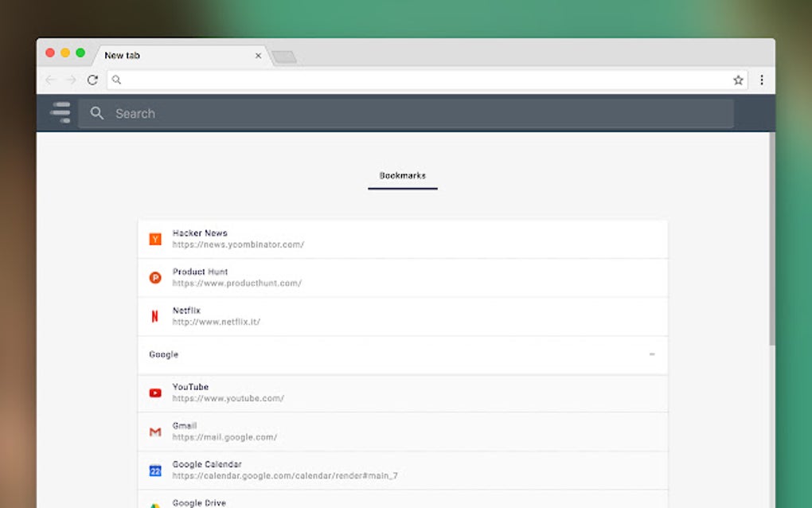Reload the page with the refresh icon
The image size is (812, 508).
tap(92, 80)
